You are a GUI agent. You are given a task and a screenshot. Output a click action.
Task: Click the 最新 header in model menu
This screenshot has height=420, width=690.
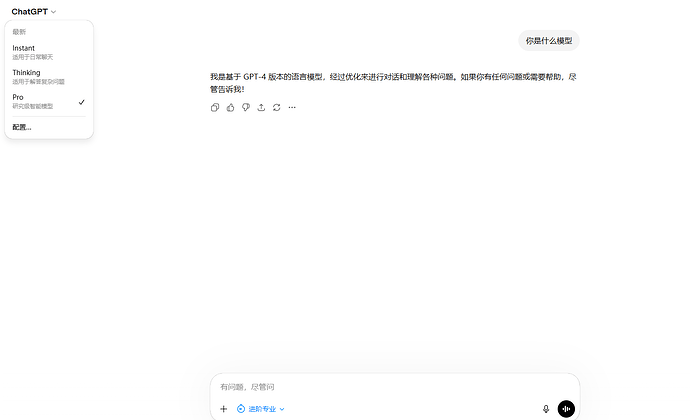19,32
